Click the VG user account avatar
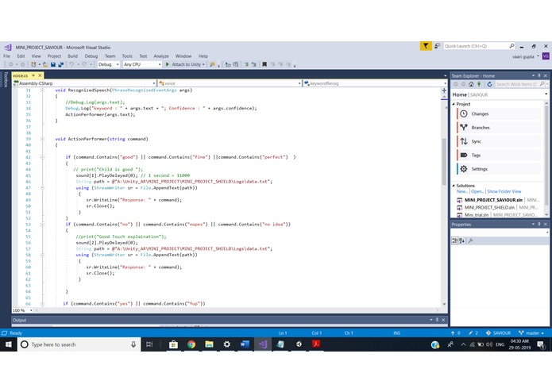Image resolution: width=552 pixels, height=392 pixels. 546,56
